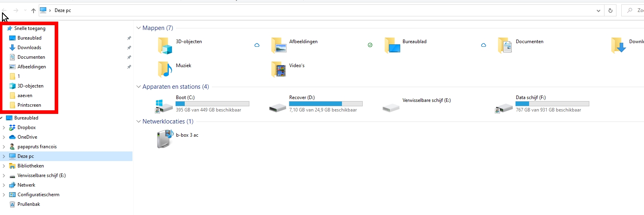This screenshot has height=215, width=644.
Task: Select the Printscreen quick access folder
Action: pos(29,105)
